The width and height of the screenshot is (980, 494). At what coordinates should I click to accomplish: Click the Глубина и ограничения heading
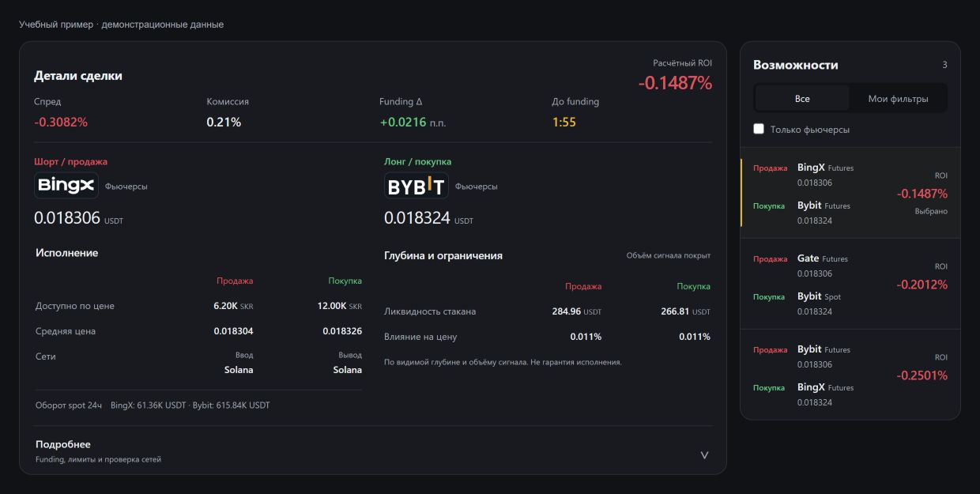coord(443,255)
